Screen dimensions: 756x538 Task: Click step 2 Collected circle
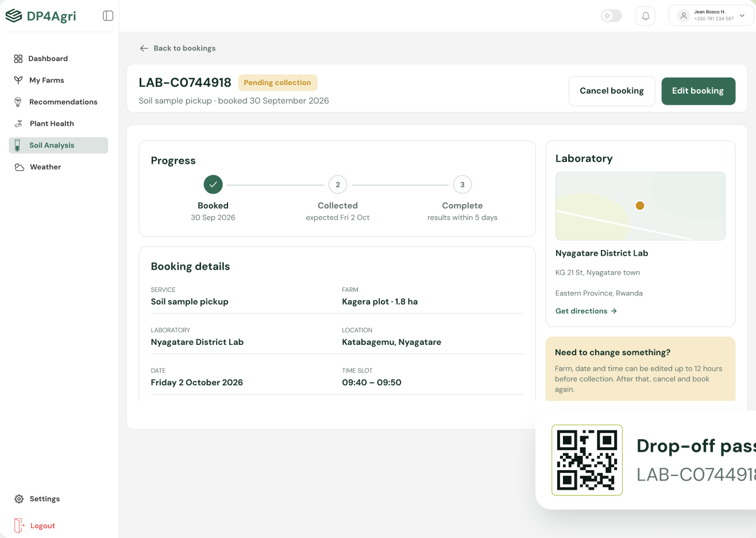(x=338, y=185)
